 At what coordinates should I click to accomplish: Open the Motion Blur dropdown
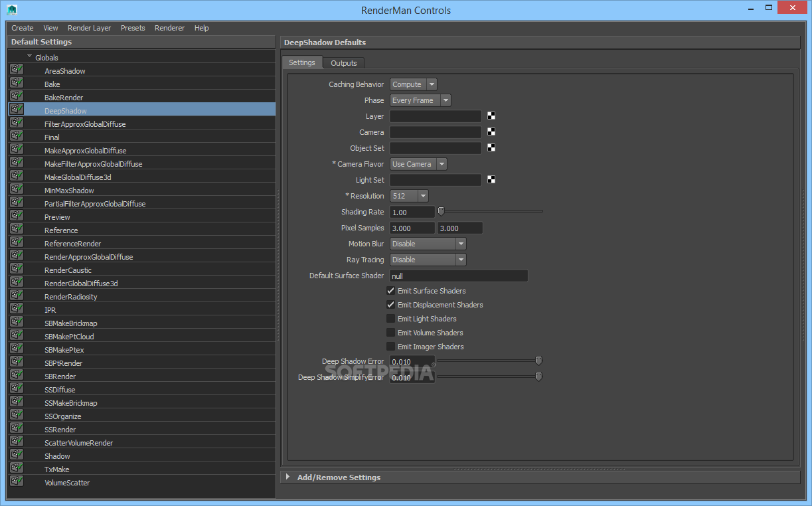pyautogui.click(x=428, y=244)
